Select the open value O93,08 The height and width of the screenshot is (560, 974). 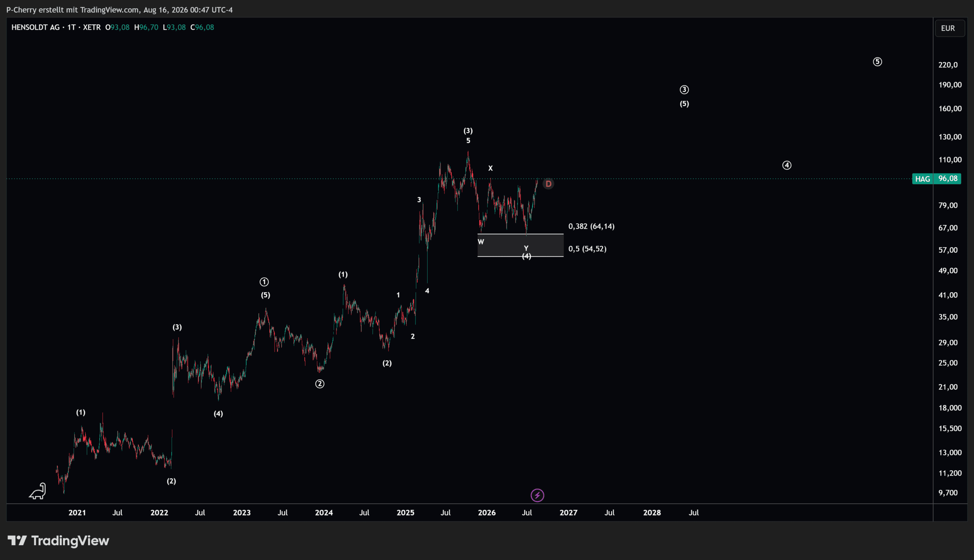[117, 27]
